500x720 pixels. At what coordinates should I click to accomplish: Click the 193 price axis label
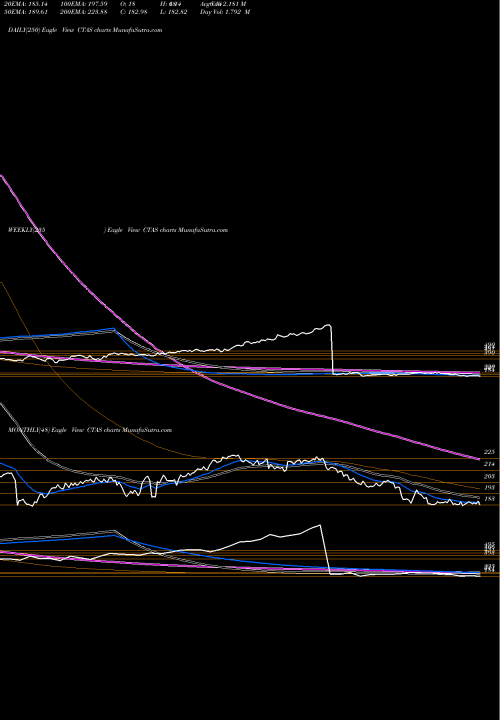tap(489, 488)
